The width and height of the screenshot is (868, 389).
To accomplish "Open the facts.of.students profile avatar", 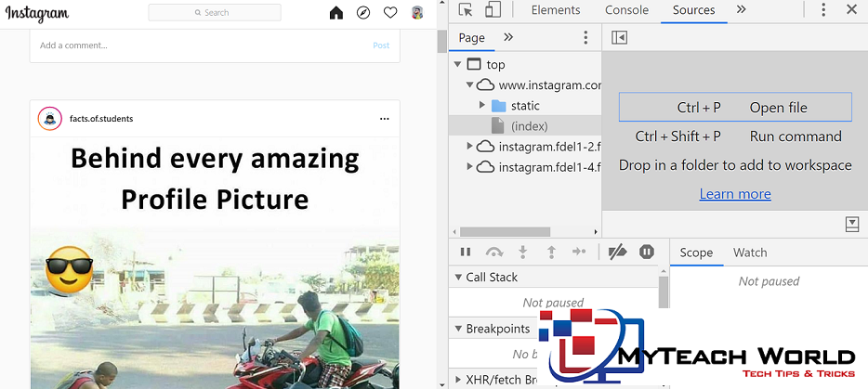I will pos(50,119).
